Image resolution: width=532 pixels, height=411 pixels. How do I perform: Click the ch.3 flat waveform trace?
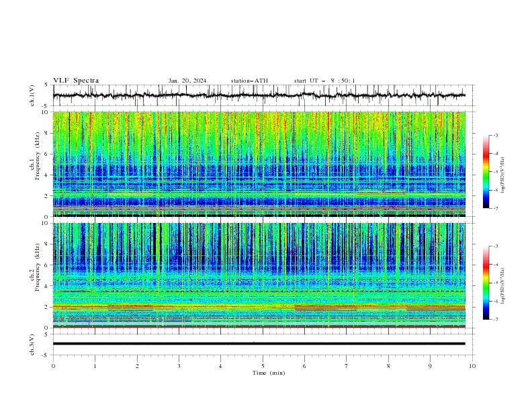pos(259,344)
